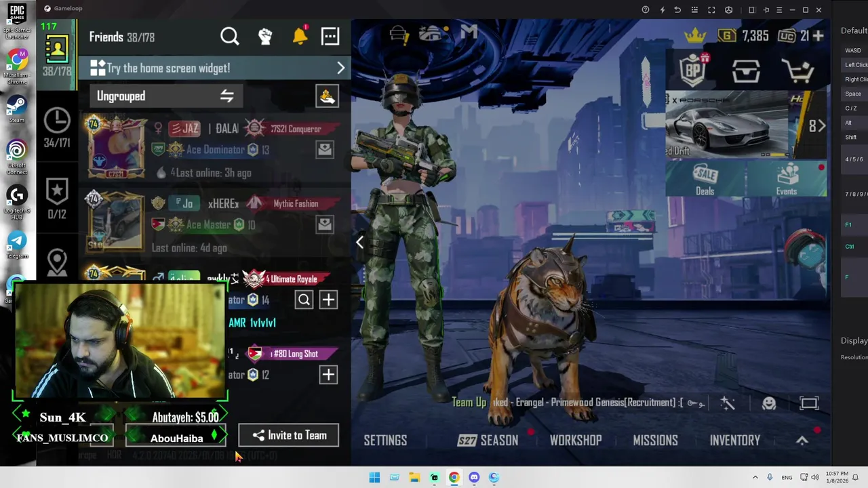Open the S27 SEASON tab
Viewport: 868px width, 488px height.
pos(488,441)
